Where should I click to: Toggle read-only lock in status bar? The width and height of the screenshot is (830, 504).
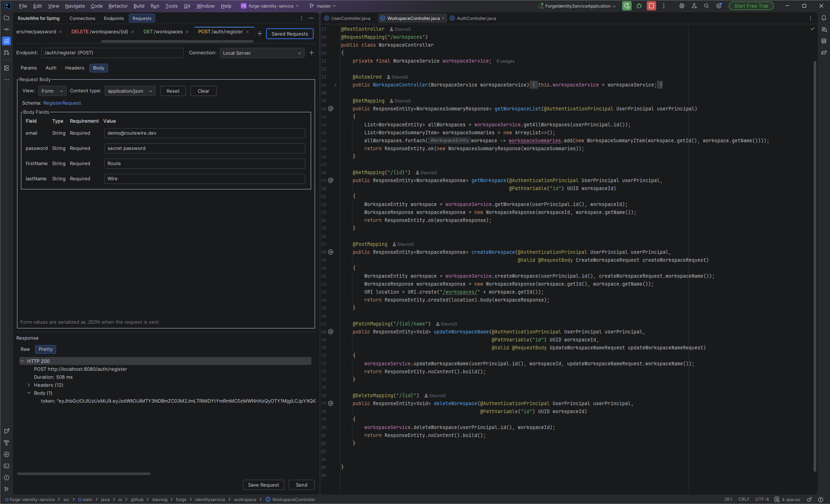point(810,499)
